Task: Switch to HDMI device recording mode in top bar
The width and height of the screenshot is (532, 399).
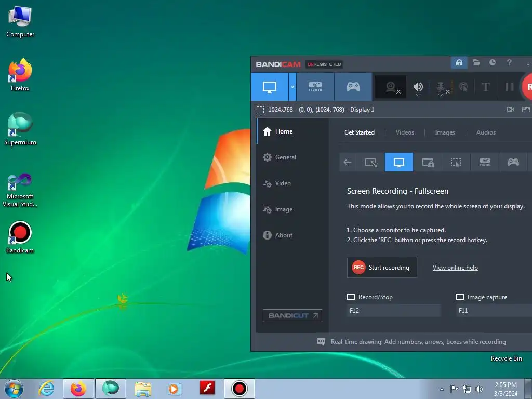Action: 315,87
